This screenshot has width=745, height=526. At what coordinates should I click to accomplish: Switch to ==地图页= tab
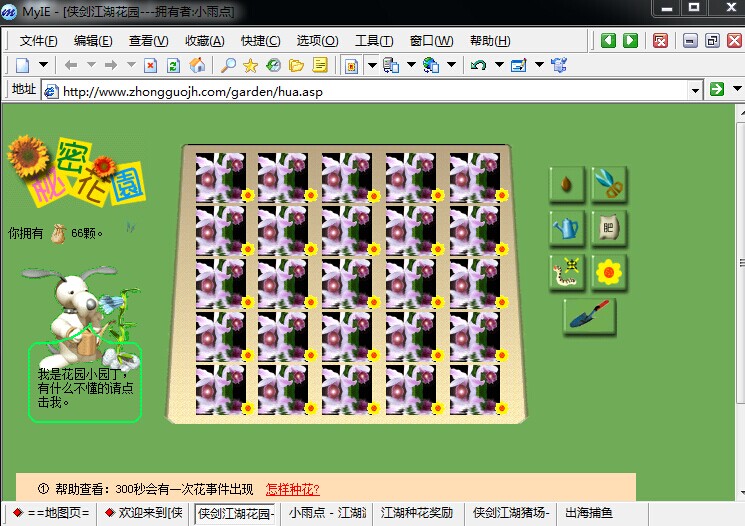click(51, 513)
